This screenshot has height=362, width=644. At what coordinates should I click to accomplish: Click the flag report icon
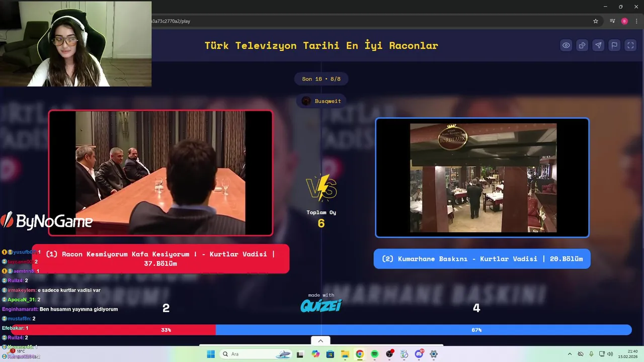(614, 45)
